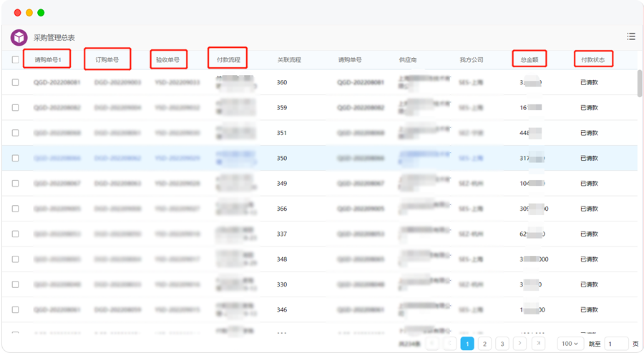Viewport: 644px width, 353px height.
Task: Click the 跳至 page number input field
Action: pos(616,344)
